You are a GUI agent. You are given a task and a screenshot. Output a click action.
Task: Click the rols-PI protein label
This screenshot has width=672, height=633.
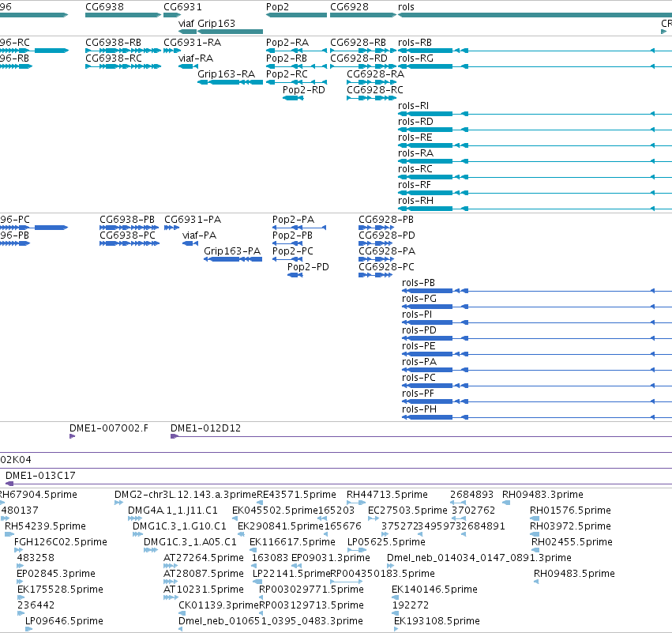click(x=417, y=315)
